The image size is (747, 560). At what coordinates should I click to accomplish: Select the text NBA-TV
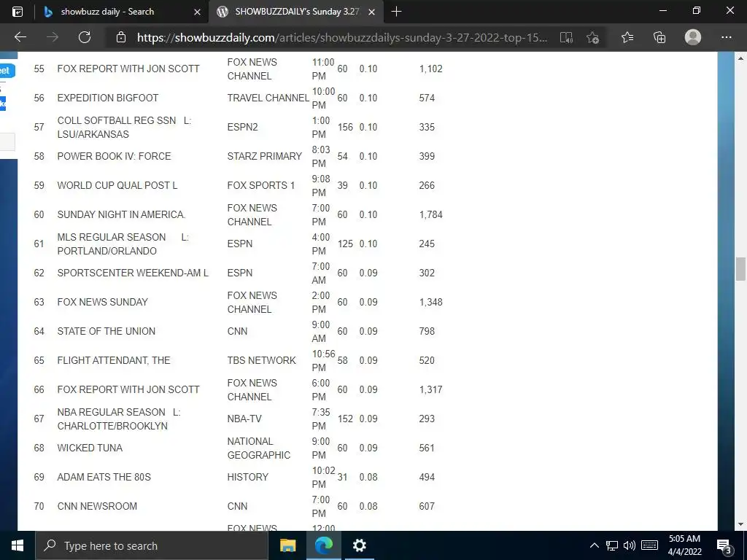pyautogui.click(x=244, y=419)
